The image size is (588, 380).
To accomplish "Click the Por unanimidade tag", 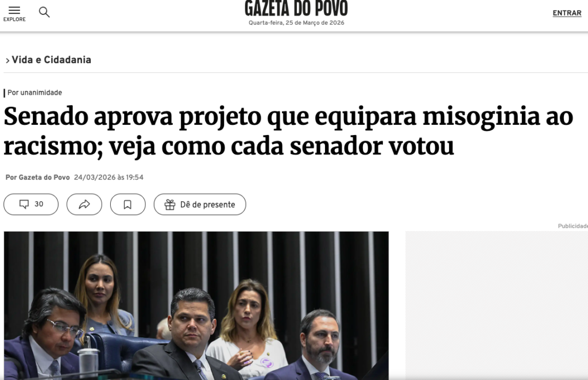I will pos(34,93).
